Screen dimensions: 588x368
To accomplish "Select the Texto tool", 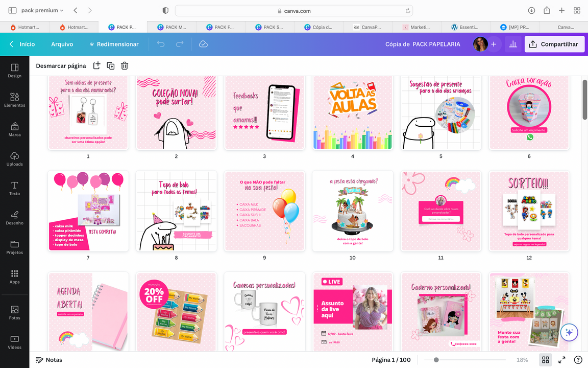I will coord(14,188).
